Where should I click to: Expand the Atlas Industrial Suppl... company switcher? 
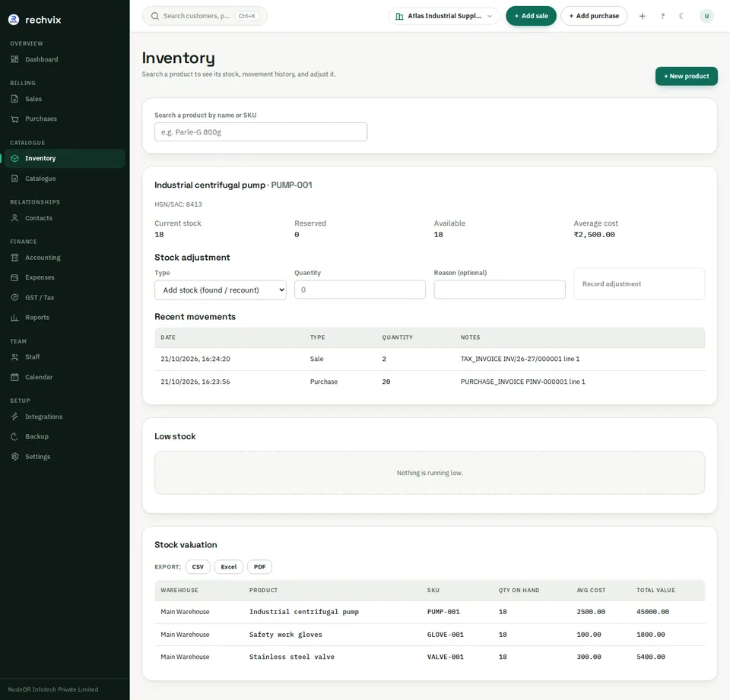coord(443,16)
